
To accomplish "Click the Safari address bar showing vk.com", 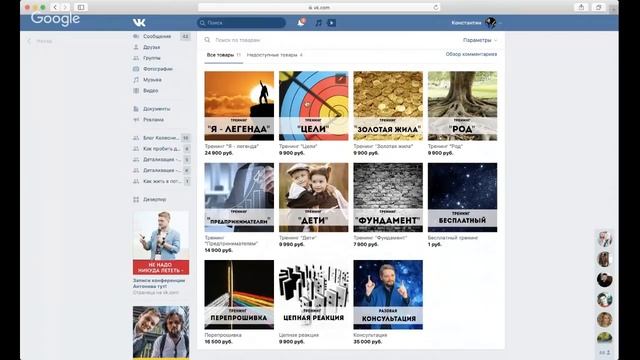I will [319, 7].
